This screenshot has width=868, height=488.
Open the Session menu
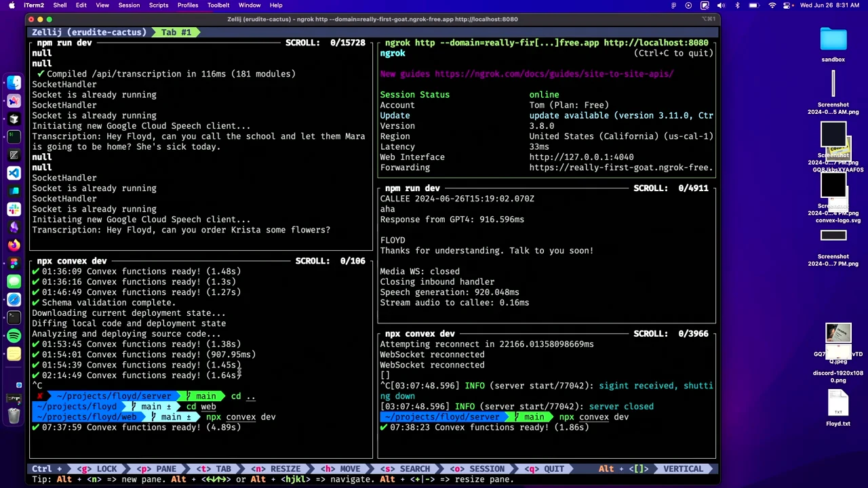click(129, 5)
